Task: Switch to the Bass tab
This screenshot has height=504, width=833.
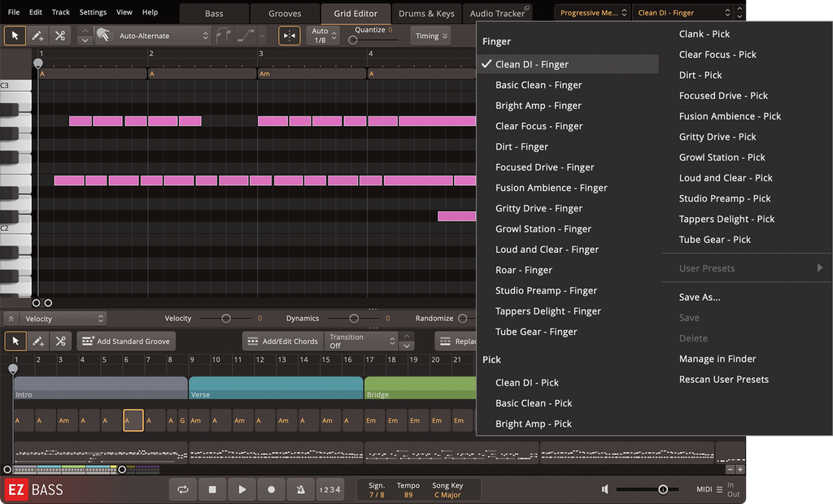Action: [214, 13]
